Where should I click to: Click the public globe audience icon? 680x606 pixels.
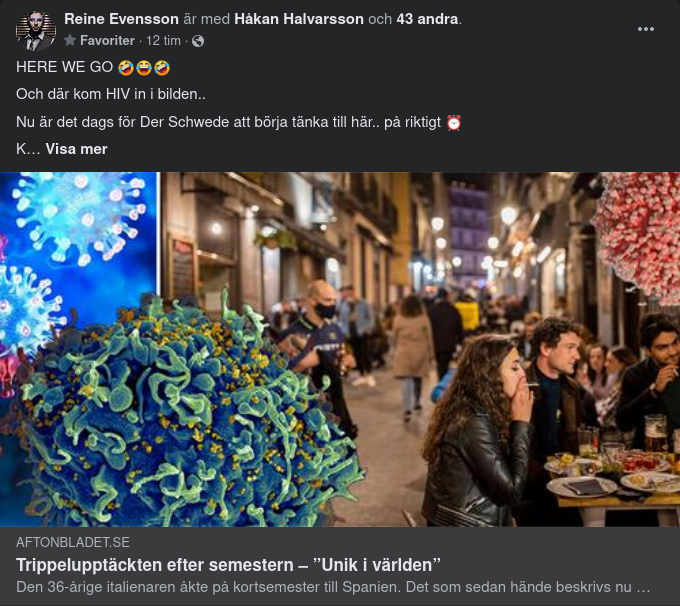pyautogui.click(x=198, y=41)
